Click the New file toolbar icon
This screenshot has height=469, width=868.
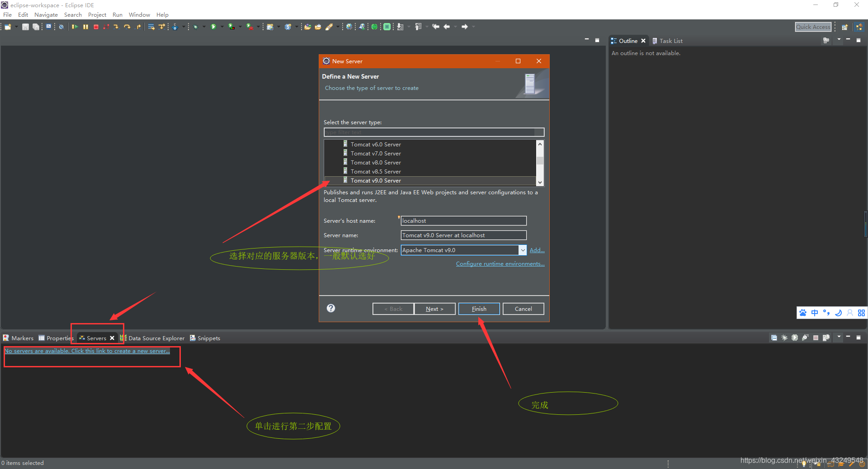click(x=8, y=27)
